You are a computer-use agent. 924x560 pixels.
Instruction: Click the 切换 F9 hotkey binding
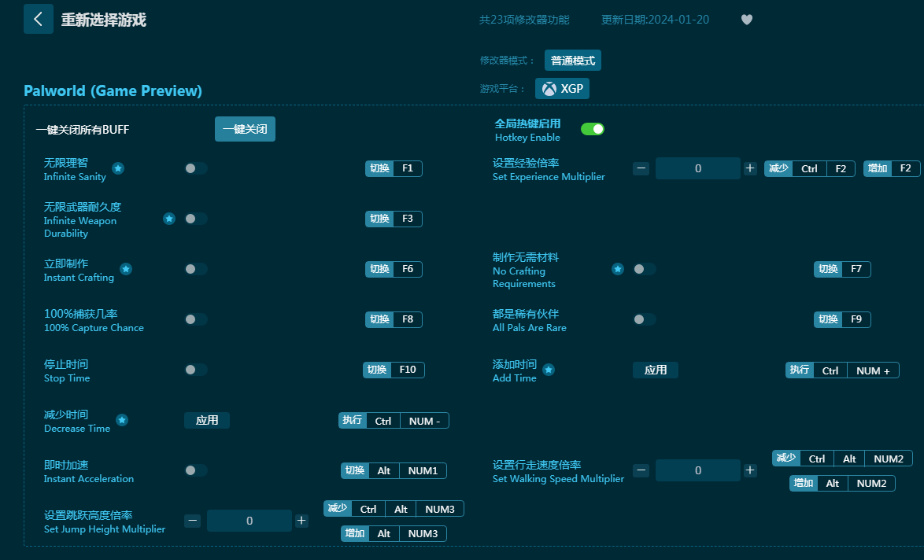842,319
